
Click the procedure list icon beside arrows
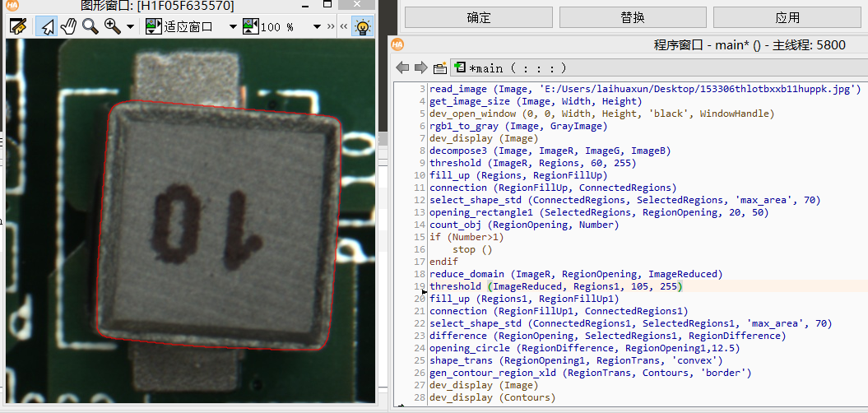click(440, 67)
